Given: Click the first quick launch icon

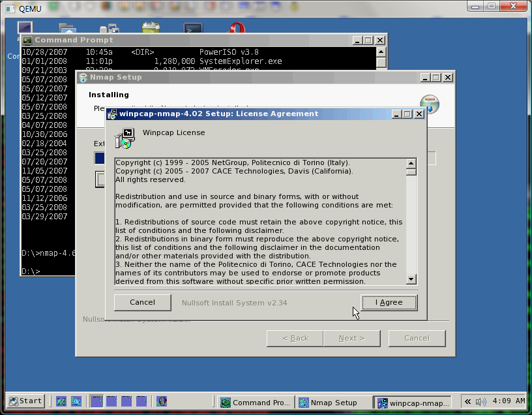Looking at the screenshot, I should tap(61, 401).
